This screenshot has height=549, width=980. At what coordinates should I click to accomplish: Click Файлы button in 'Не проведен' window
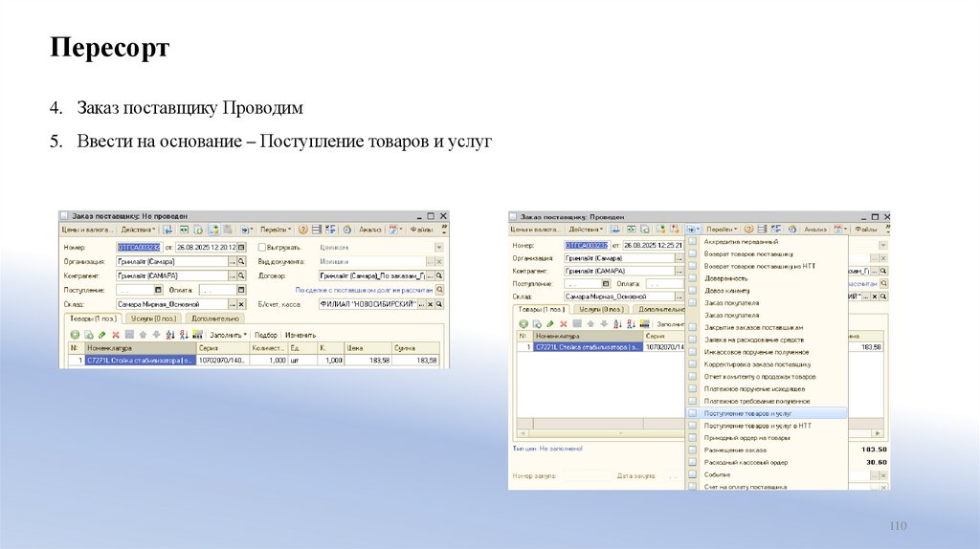coord(421,230)
